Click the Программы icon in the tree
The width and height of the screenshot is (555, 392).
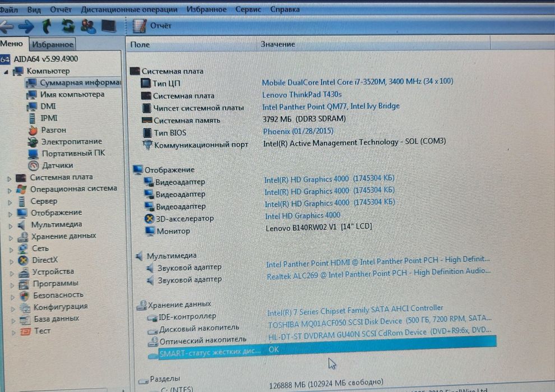click(24, 284)
